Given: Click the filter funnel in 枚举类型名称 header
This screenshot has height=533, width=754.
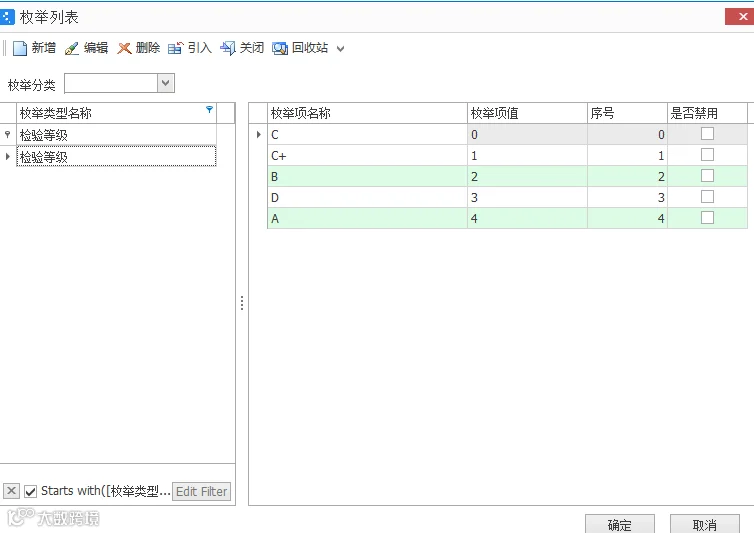Looking at the screenshot, I should click(209, 110).
